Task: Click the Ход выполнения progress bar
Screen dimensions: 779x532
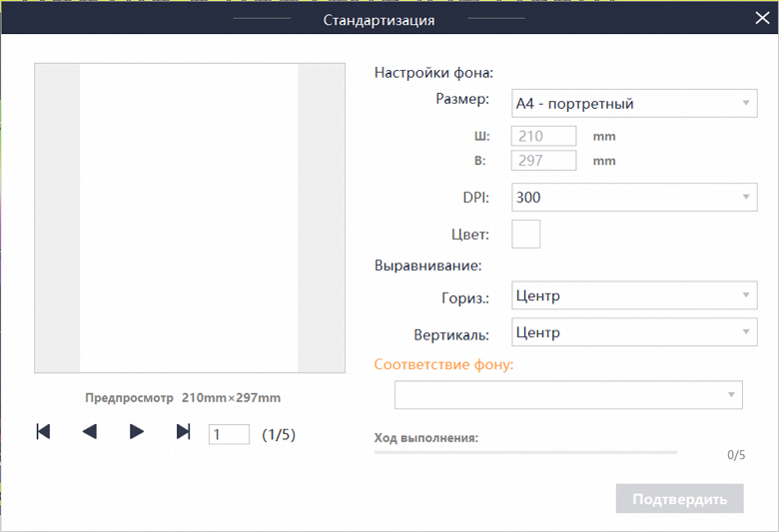Action: (x=525, y=452)
